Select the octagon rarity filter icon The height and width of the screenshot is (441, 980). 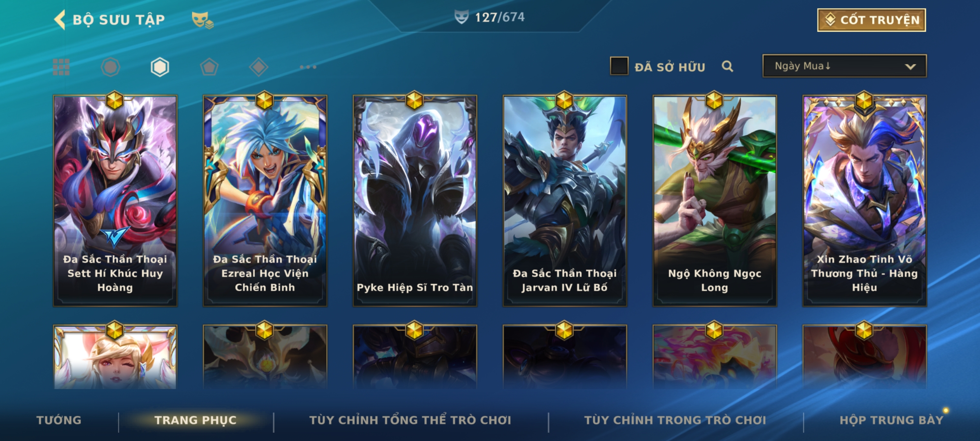110,67
